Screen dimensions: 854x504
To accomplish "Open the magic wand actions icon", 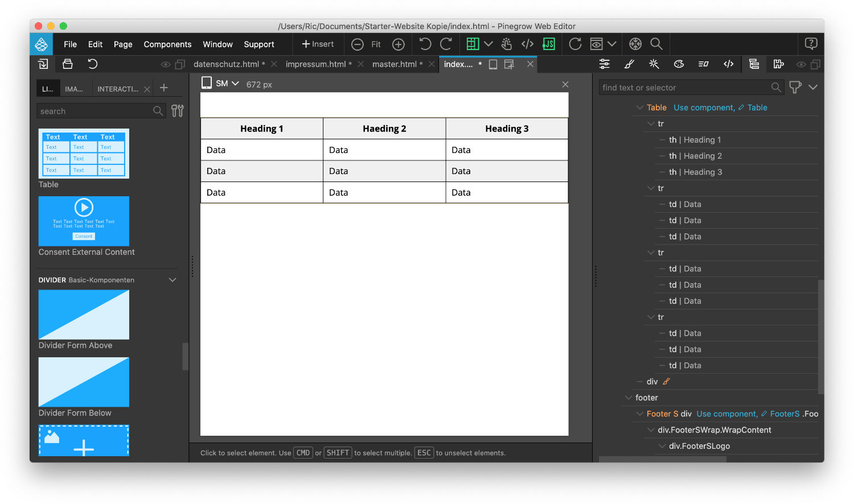I will coord(654,64).
